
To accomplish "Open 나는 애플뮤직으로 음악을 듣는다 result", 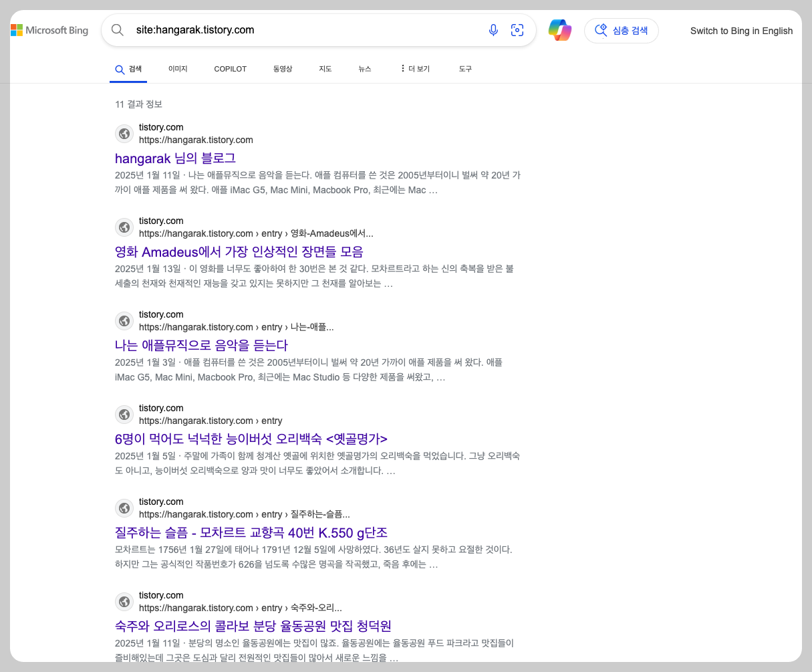I will pyautogui.click(x=201, y=346).
